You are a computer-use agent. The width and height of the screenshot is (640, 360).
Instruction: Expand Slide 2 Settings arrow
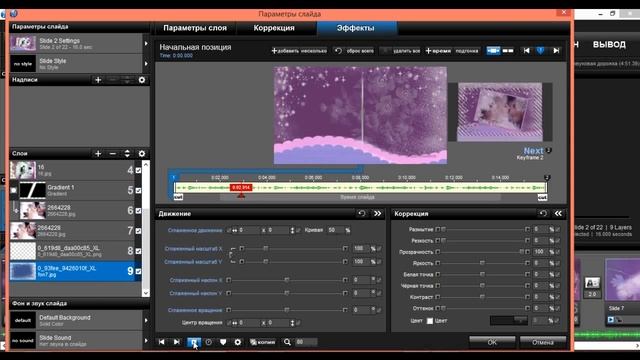pyautogui.click(x=146, y=43)
